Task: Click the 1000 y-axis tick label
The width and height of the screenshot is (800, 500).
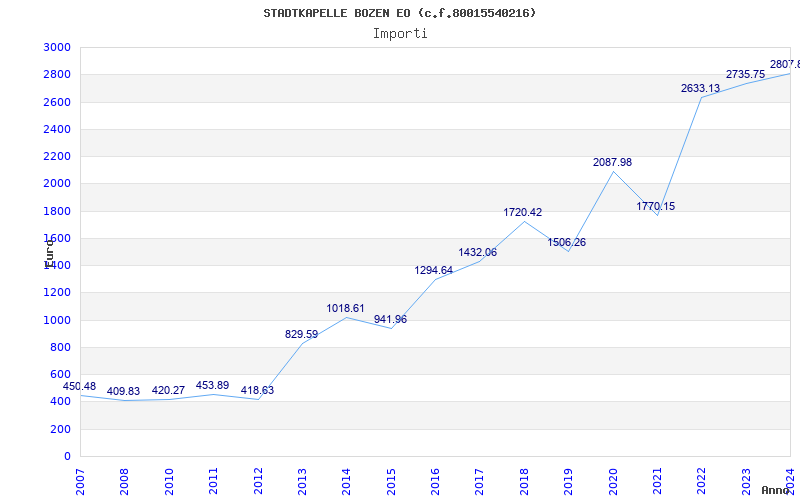Action: point(57,320)
